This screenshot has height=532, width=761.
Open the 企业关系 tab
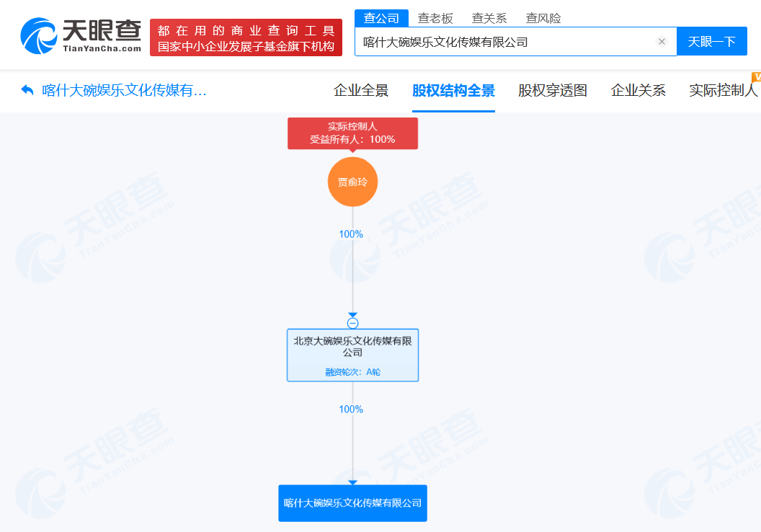click(638, 91)
